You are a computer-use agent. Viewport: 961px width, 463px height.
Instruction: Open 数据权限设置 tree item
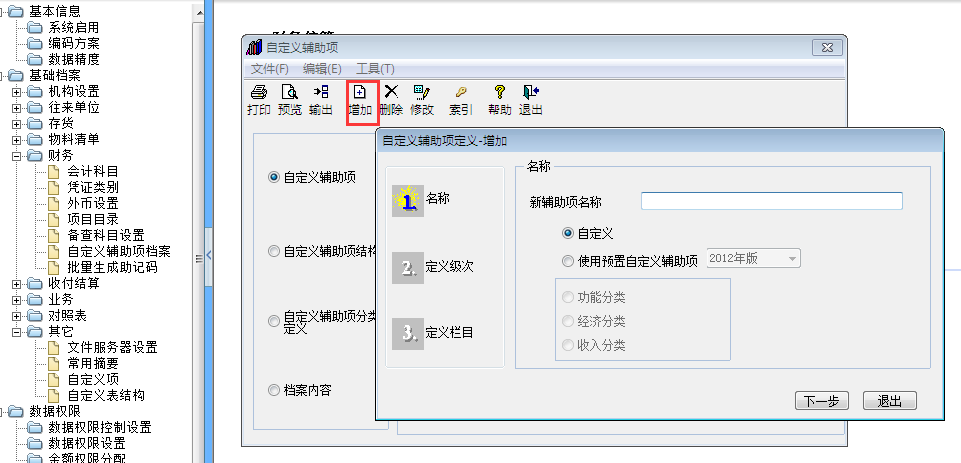87,443
